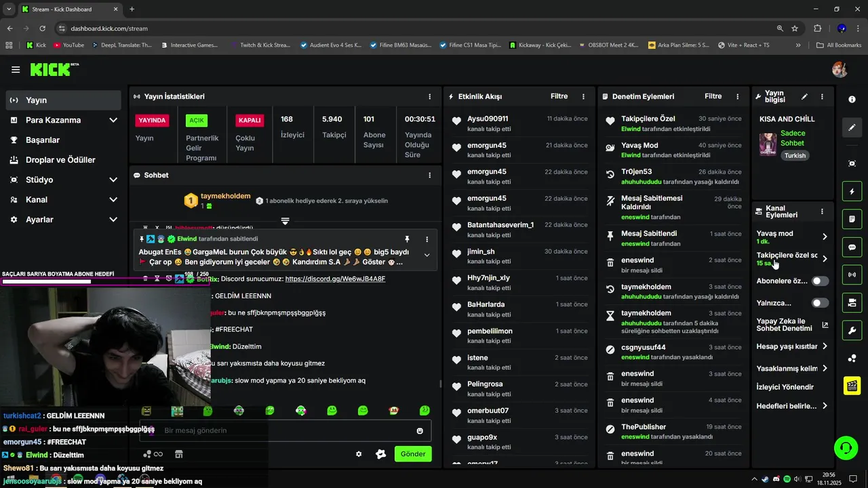
Task: Click İzleyici Yönlendir action
Action: pyautogui.click(x=785, y=387)
